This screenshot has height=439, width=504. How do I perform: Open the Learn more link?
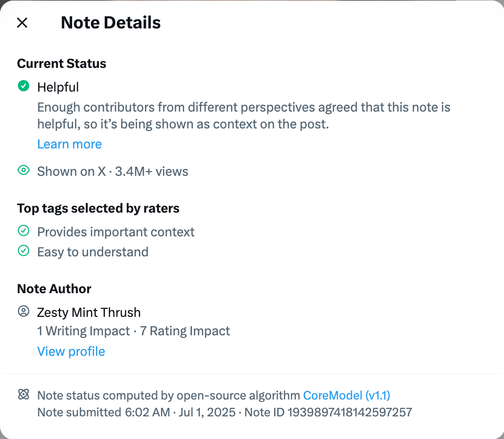tap(69, 144)
